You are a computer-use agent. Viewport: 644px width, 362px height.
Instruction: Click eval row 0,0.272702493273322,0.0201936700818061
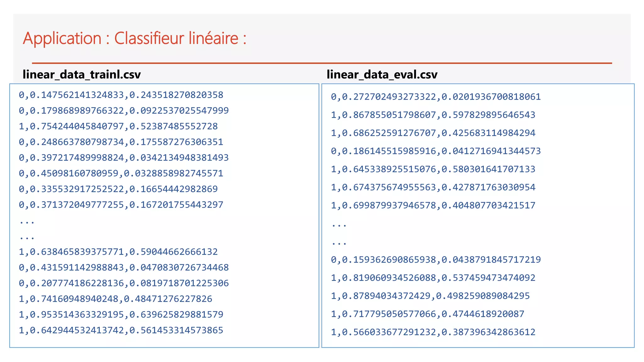click(x=436, y=97)
